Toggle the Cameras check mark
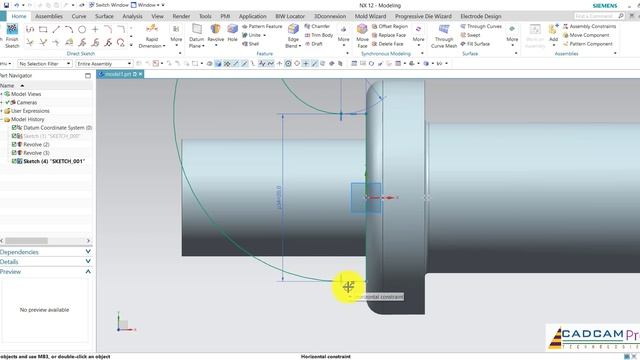The image size is (640, 360). click(8, 102)
